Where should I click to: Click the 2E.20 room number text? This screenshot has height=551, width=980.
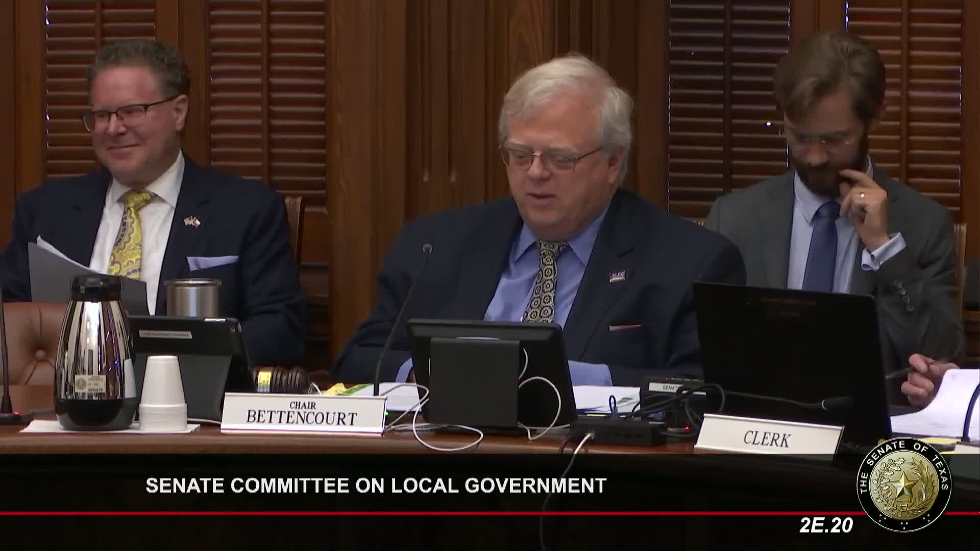click(x=826, y=525)
